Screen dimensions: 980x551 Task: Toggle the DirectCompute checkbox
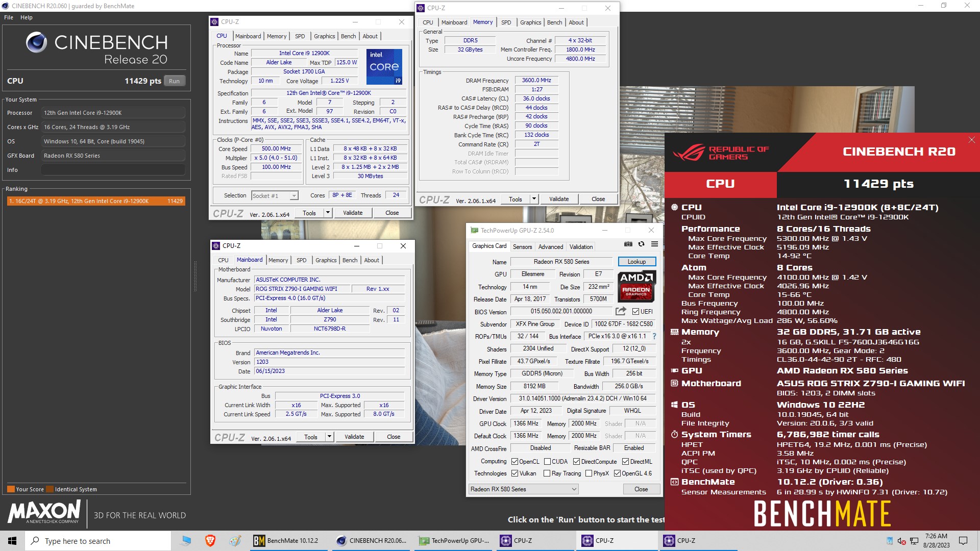(x=576, y=462)
